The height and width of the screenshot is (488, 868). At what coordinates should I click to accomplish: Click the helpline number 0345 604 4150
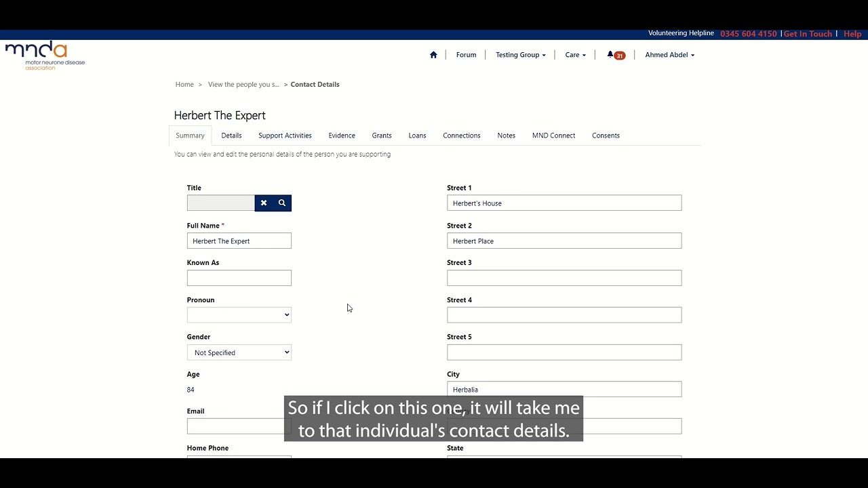pos(749,34)
